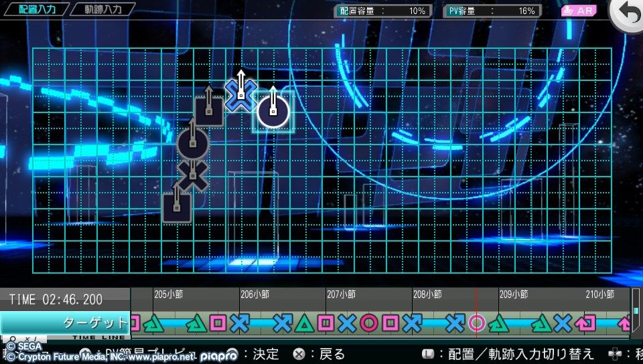Image resolution: width=643 pixels, height=364 pixels.
Task: Switch to the 軌跡入力 tab
Action: 102,9
